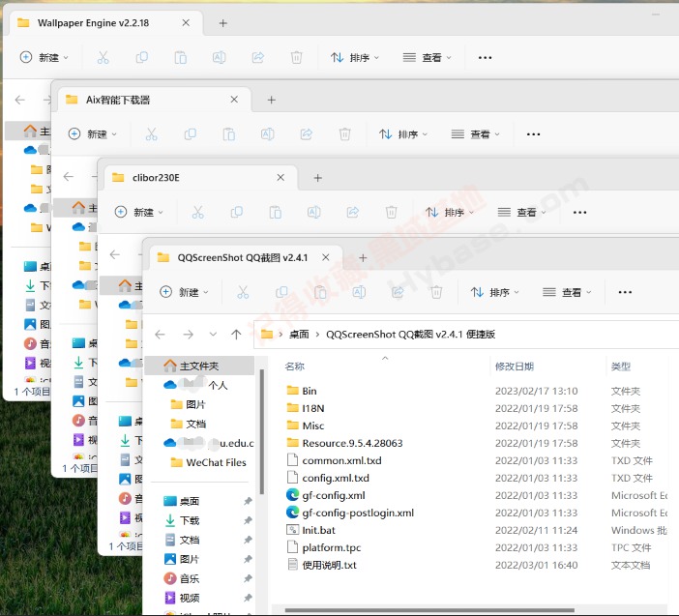Click Rename icon in QQScreenShot window toolbar
Screen dimensions: 679x616
point(359,293)
